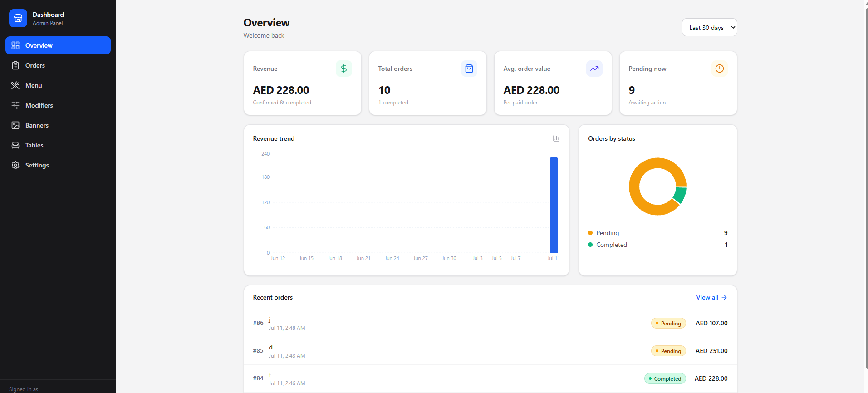Click the 'Confirmed & completed' subtitle text

coord(282,103)
